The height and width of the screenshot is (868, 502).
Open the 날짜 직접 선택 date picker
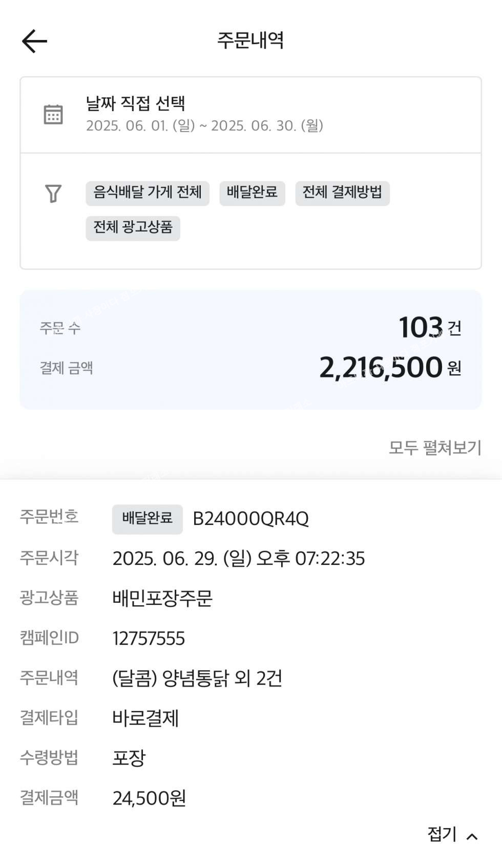136,103
